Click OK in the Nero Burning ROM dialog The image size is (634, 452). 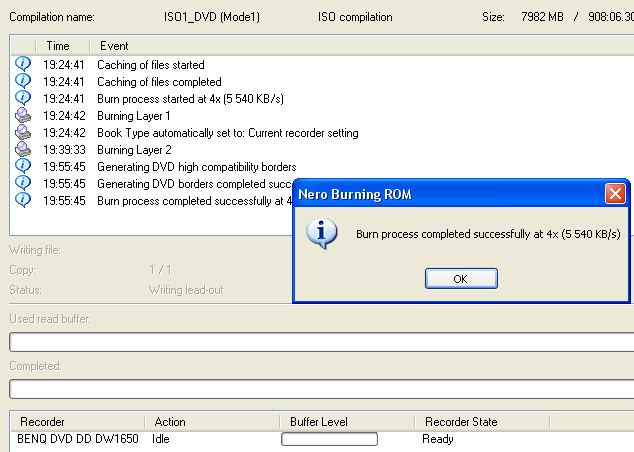461,279
